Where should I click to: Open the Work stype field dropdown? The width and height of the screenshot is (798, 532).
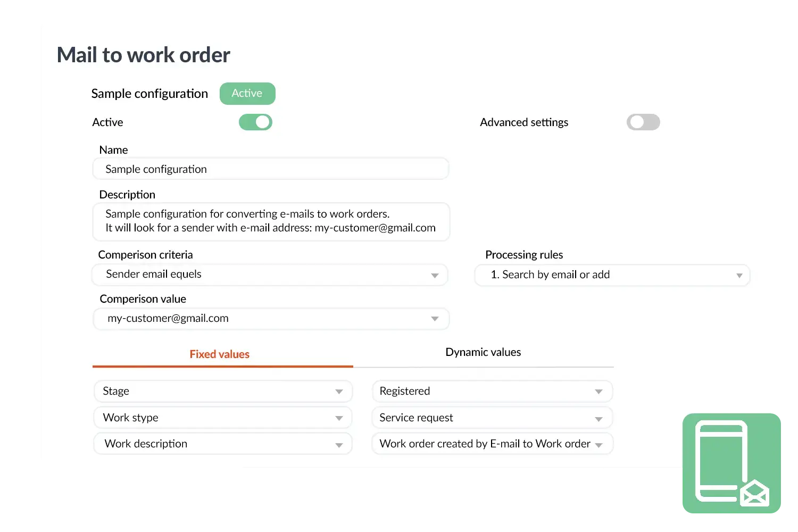coord(223,418)
